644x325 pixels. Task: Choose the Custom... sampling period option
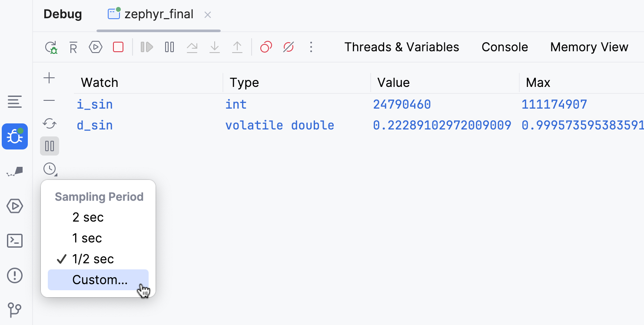click(99, 280)
